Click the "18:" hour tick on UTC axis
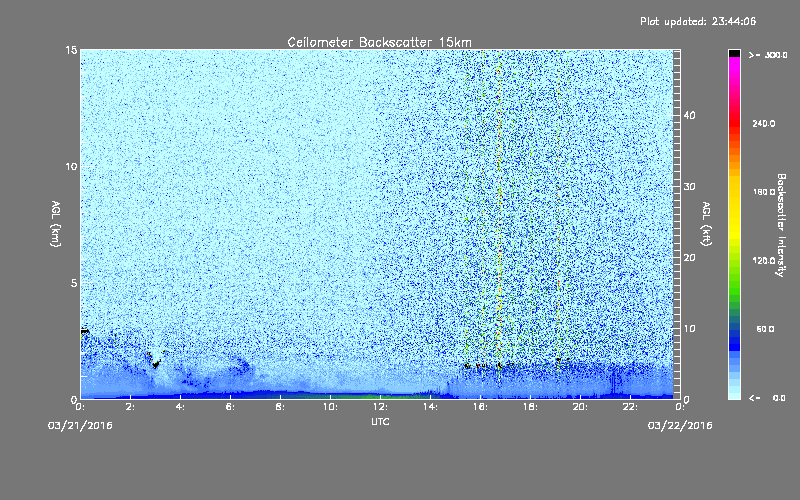The height and width of the screenshot is (500, 800). click(530, 407)
